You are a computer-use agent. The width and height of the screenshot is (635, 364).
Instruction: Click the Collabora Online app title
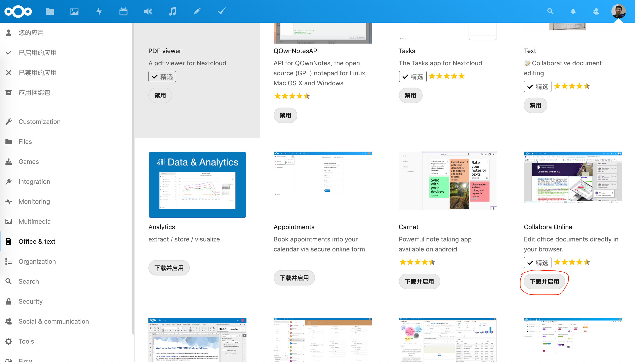[x=548, y=227]
